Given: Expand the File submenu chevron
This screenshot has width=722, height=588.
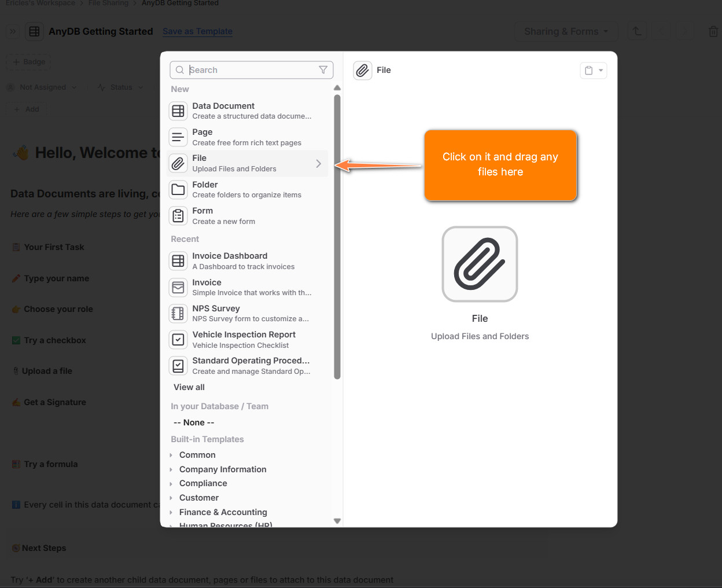Looking at the screenshot, I should click(x=318, y=164).
